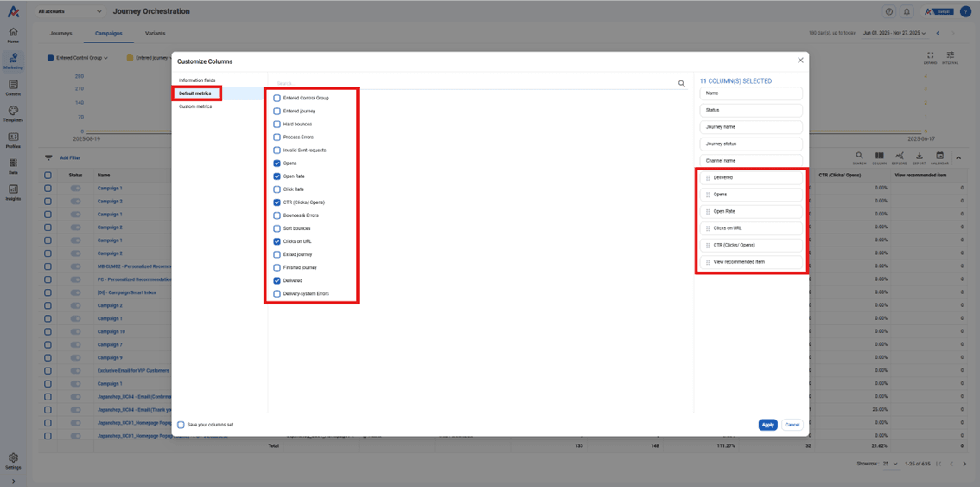
Task: Click the help question mark icon
Action: click(x=888, y=11)
